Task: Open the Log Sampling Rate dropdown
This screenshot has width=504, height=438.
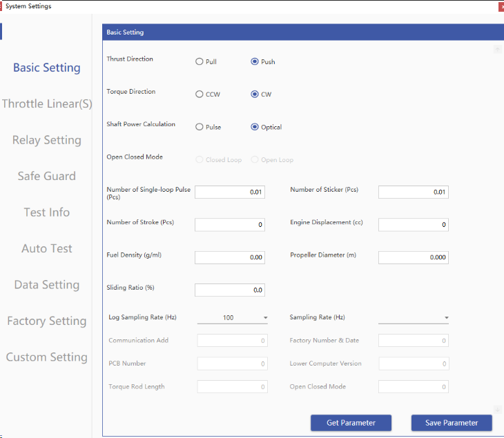Action: point(233,318)
